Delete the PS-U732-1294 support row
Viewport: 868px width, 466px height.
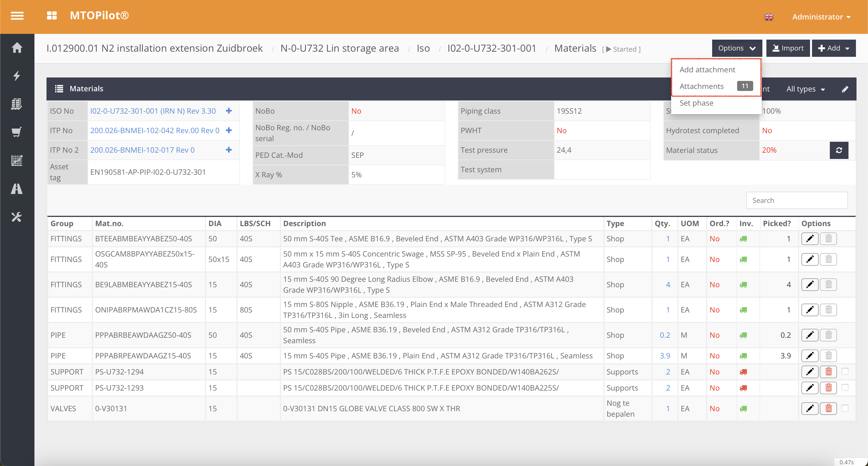click(x=828, y=372)
